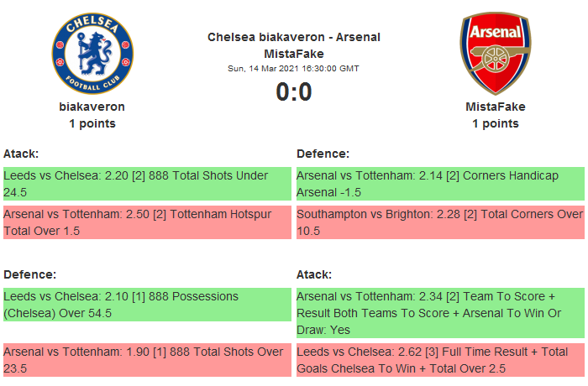Viewport: 588px width, 386px height.
Task: Select the Total Shots Under 24.5 bet
Action: [x=146, y=184]
